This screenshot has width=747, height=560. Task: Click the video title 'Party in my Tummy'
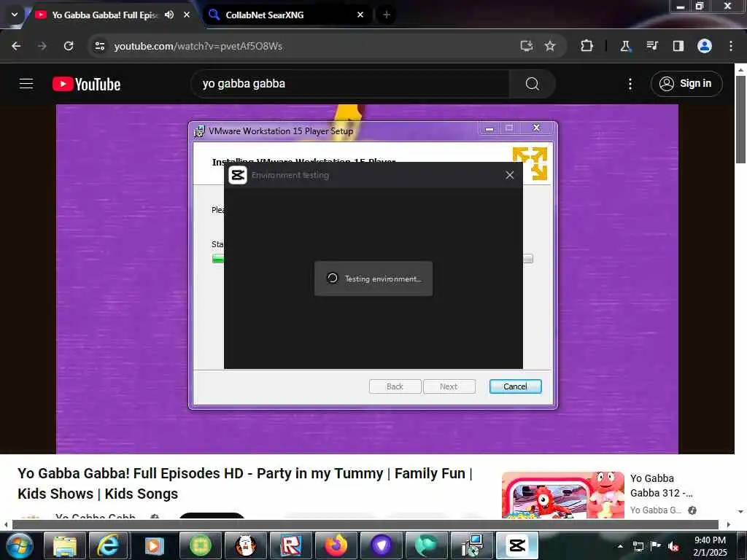[245, 483]
